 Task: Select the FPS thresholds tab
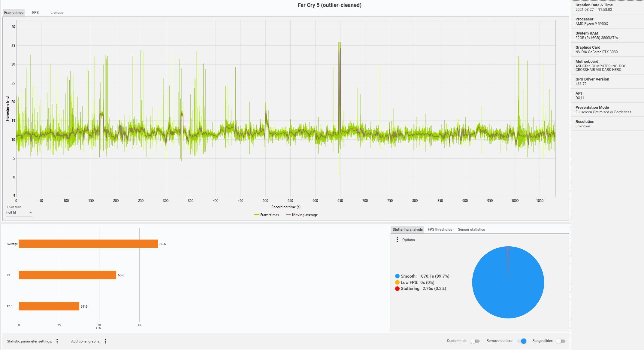[440, 229]
